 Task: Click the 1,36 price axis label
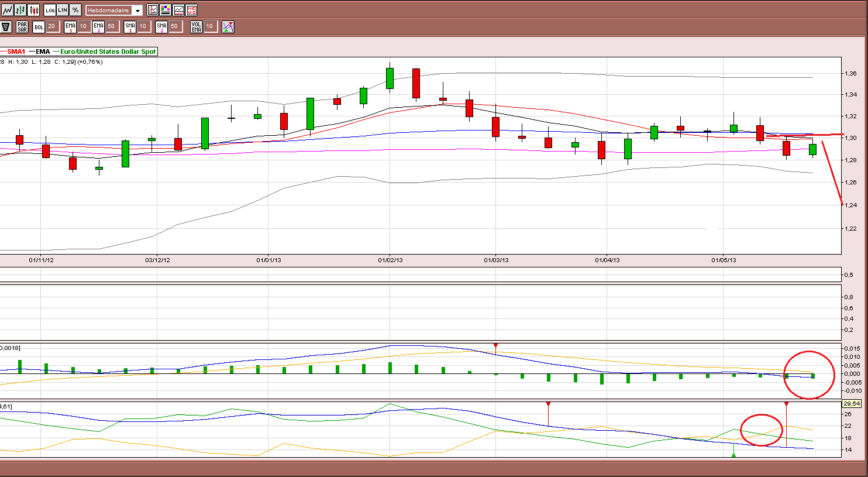(850, 74)
